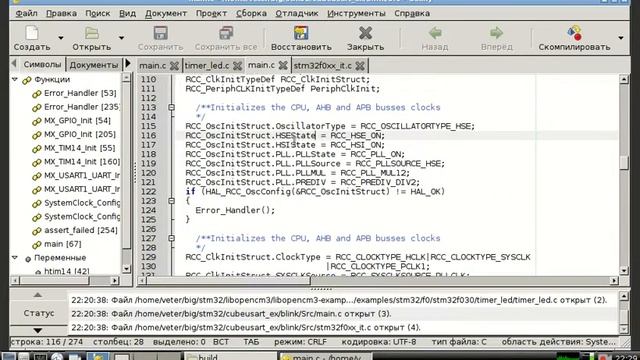640x360 pixels.
Task: Click the Вперед navigation arrow icon
Action: (496, 33)
